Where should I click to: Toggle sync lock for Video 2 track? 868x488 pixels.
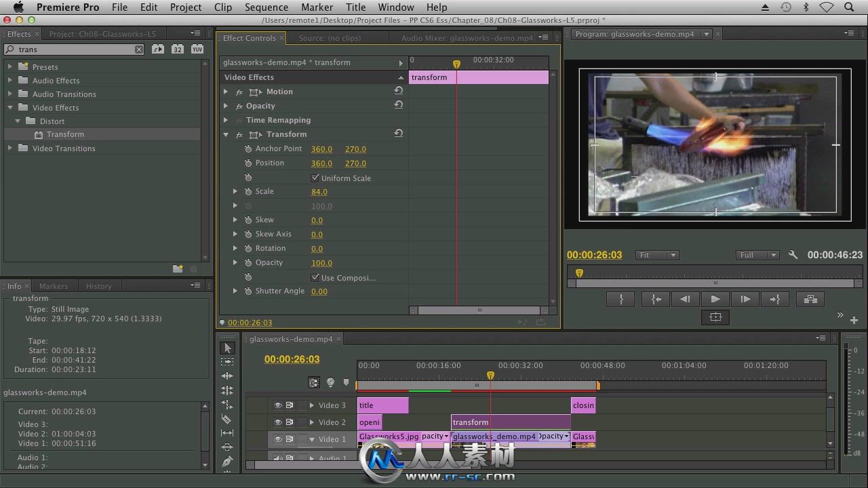click(290, 422)
